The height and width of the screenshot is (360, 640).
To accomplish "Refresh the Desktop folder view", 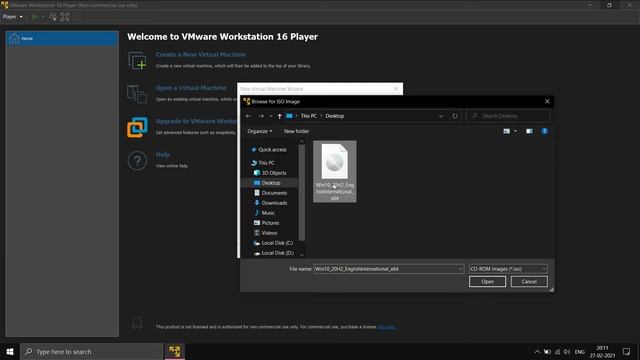I will (455, 116).
